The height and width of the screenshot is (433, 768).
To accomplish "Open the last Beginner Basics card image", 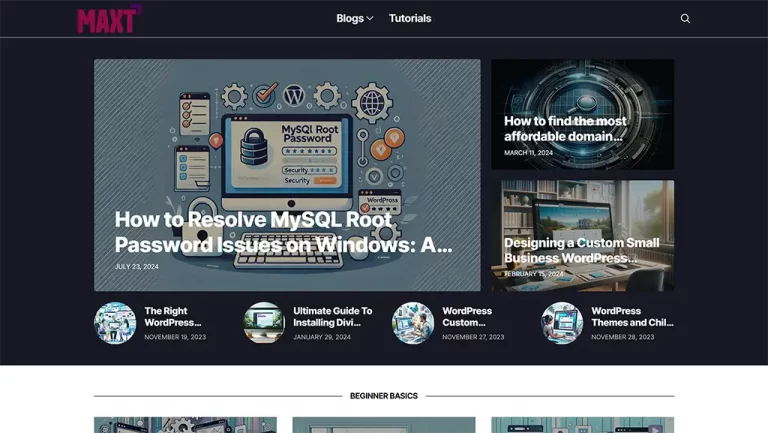I will tap(582, 425).
